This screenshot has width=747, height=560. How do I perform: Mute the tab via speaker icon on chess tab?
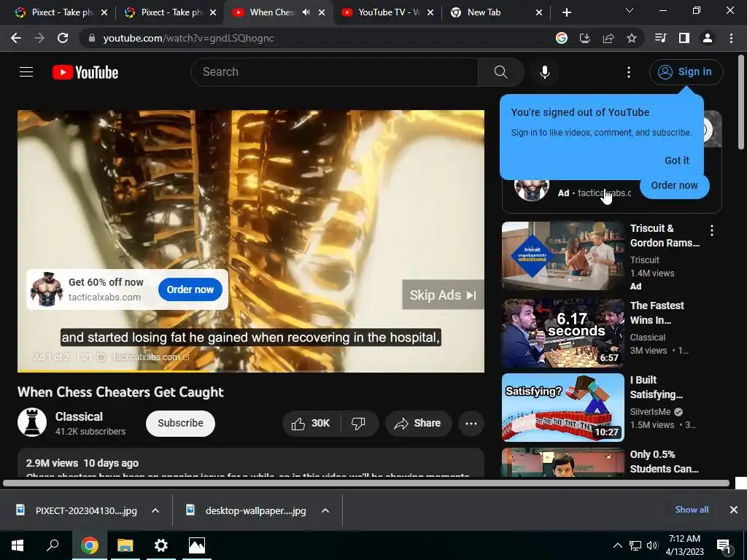(306, 12)
